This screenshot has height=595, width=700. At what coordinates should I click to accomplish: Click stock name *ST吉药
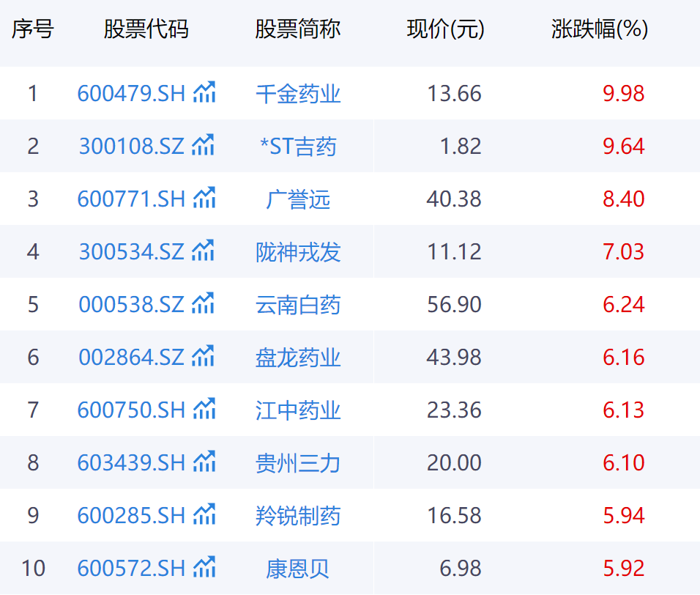click(x=298, y=147)
